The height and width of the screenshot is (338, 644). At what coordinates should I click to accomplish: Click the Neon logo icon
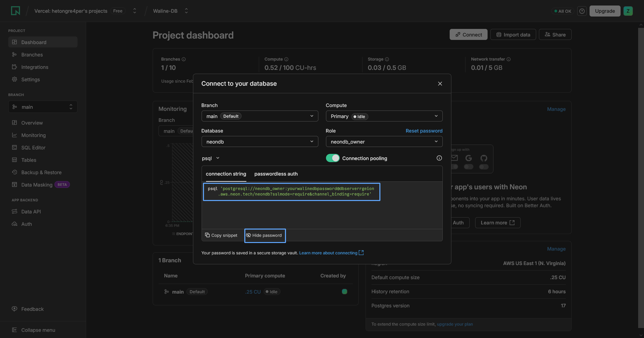16,11
